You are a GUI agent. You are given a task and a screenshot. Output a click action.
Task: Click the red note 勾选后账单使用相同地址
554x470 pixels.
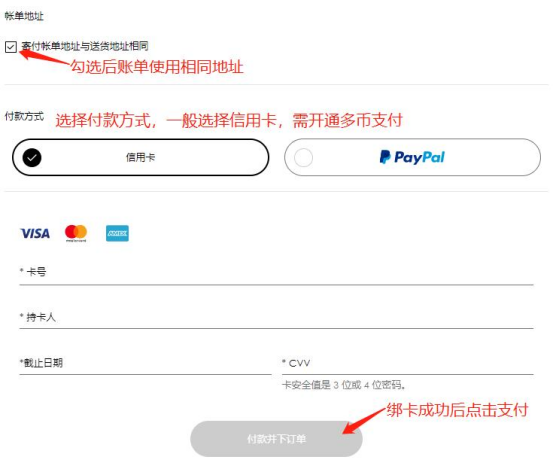pos(157,67)
